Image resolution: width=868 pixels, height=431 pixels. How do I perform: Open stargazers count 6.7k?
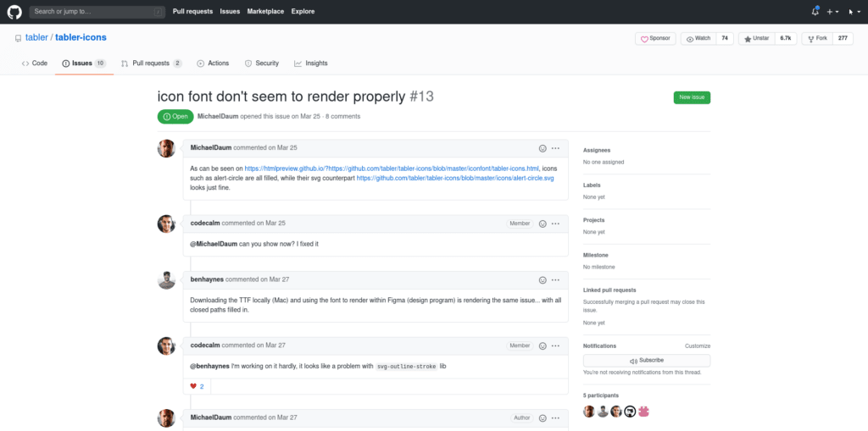[x=786, y=39]
